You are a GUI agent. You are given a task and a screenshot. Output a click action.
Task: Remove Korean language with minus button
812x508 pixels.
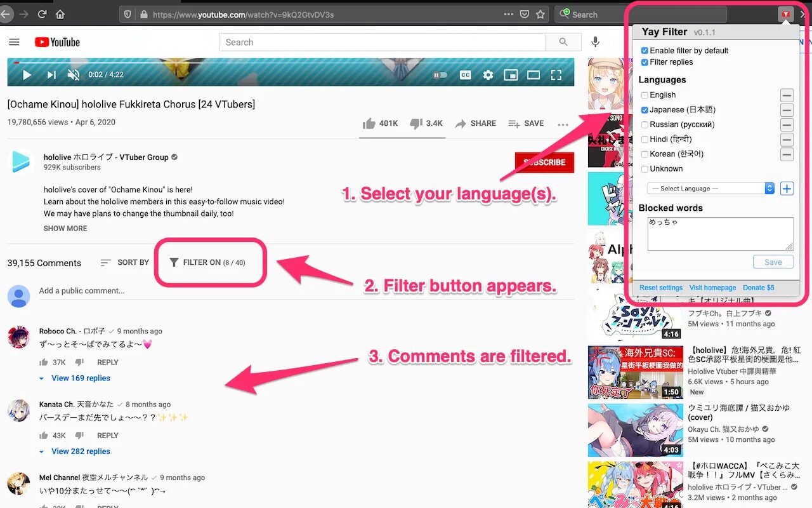787,154
